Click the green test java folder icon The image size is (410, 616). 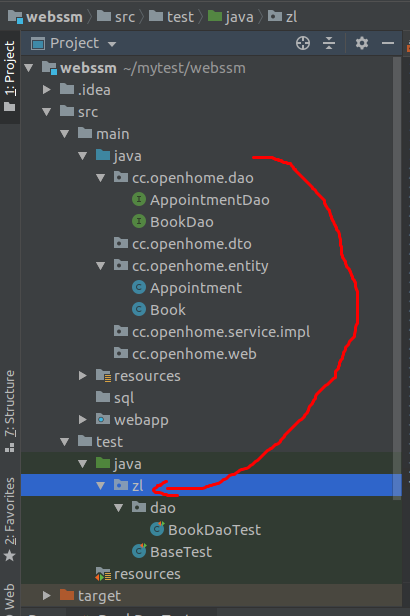[x=103, y=463]
